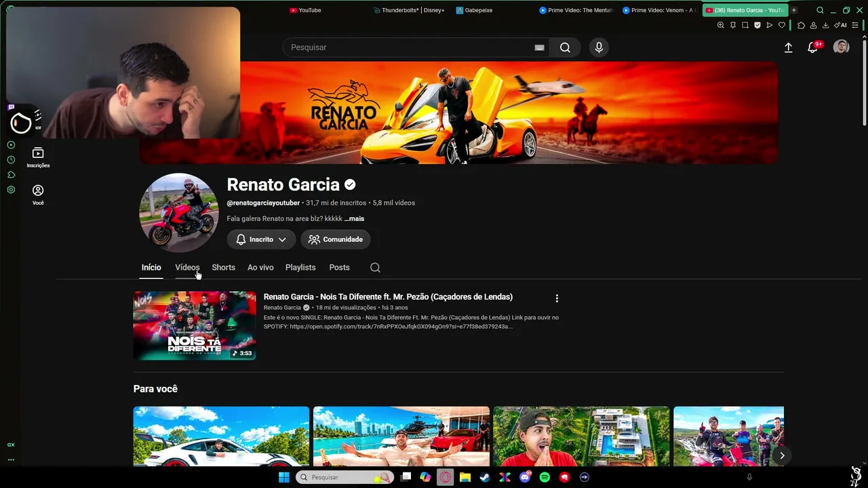Open the mansion with pool video thumbnail
Image resolution: width=868 pixels, height=488 pixels.
click(581, 436)
